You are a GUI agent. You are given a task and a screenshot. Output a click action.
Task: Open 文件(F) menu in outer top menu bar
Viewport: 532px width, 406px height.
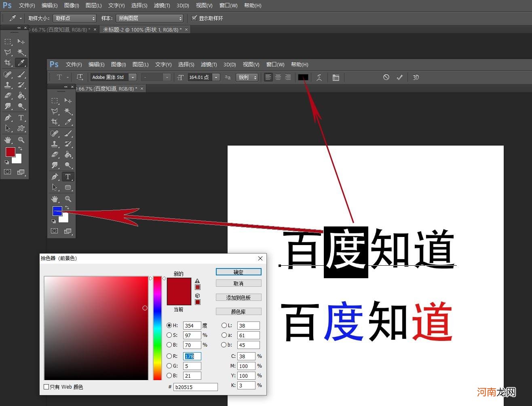tap(27, 5)
